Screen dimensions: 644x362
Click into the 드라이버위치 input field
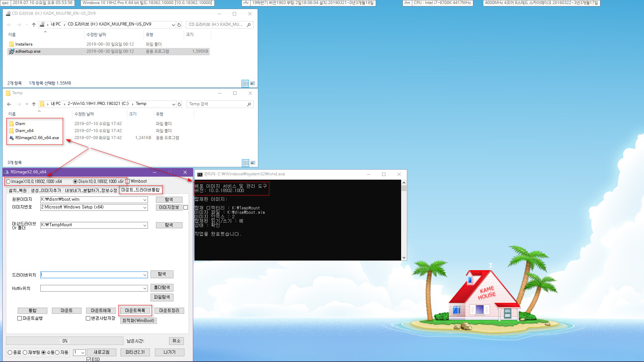coord(91,275)
